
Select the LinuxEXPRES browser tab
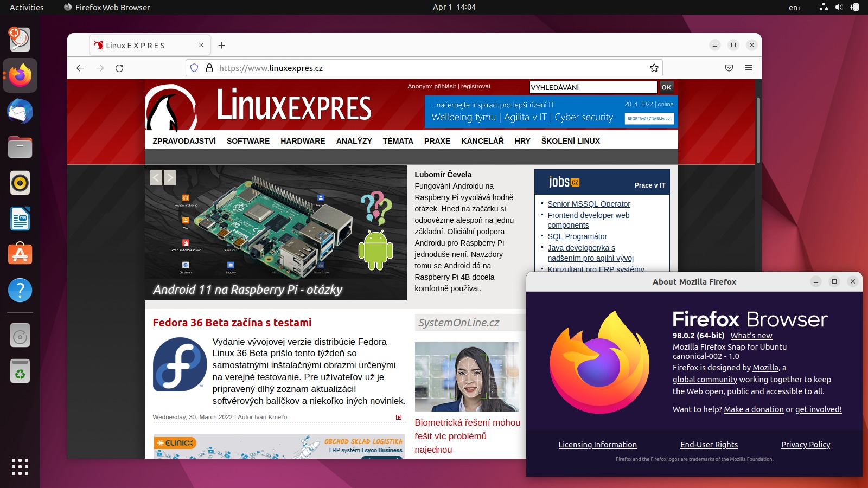coord(149,46)
